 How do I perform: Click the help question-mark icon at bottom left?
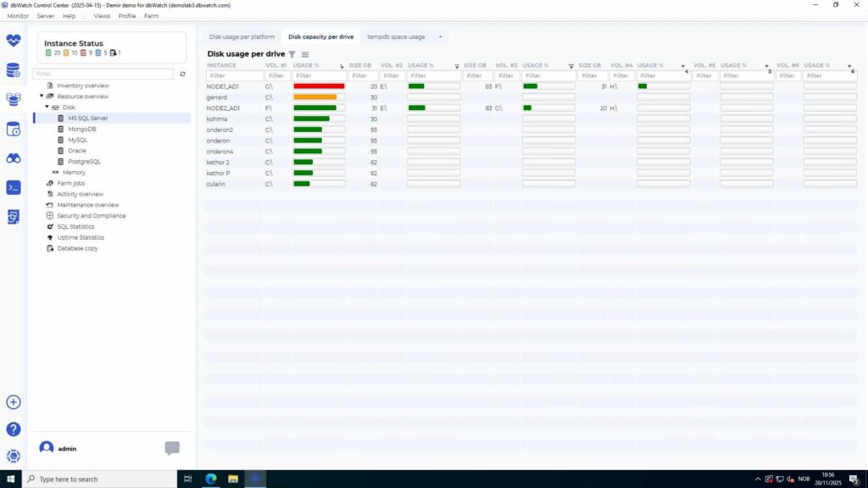click(13, 428)
